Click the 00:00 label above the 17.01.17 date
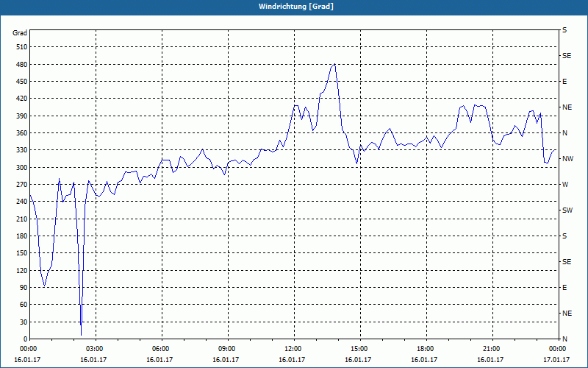Viewport: 588px width, 368px height. [x=557, y=348]
